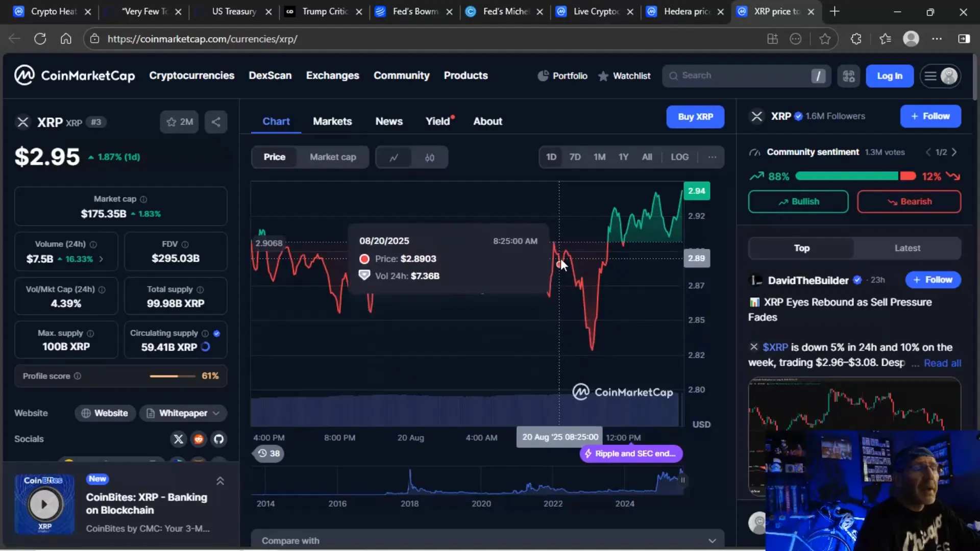
Task: Go to next community sentiment page
Action: [x=954, y=152]
